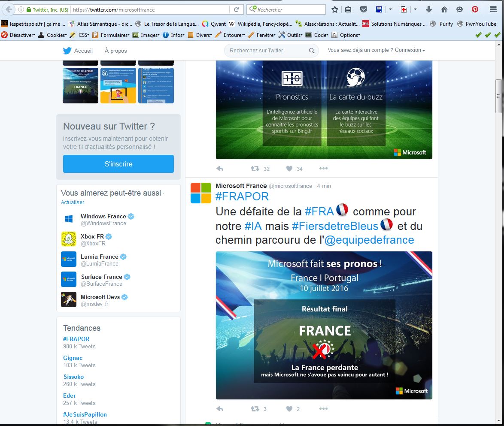The image size is (504, 426).
Task: Open the Sissoko trending topic
Action: click(73, 377)
